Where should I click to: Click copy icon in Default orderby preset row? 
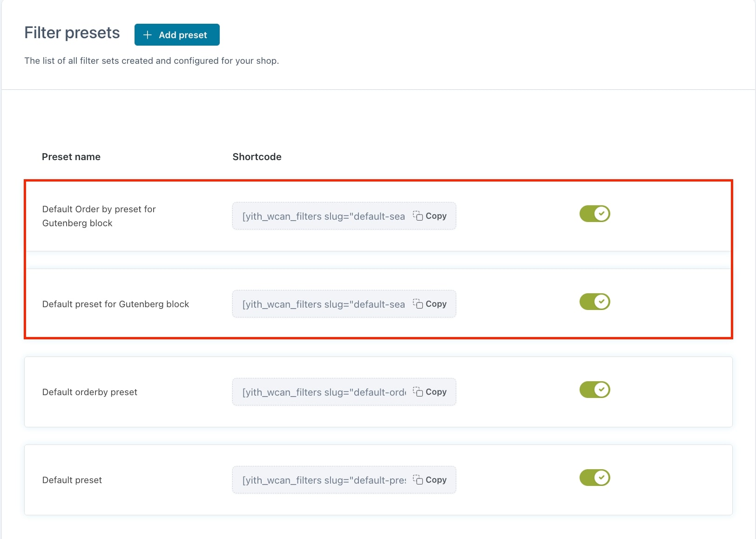tap(418, 392)
